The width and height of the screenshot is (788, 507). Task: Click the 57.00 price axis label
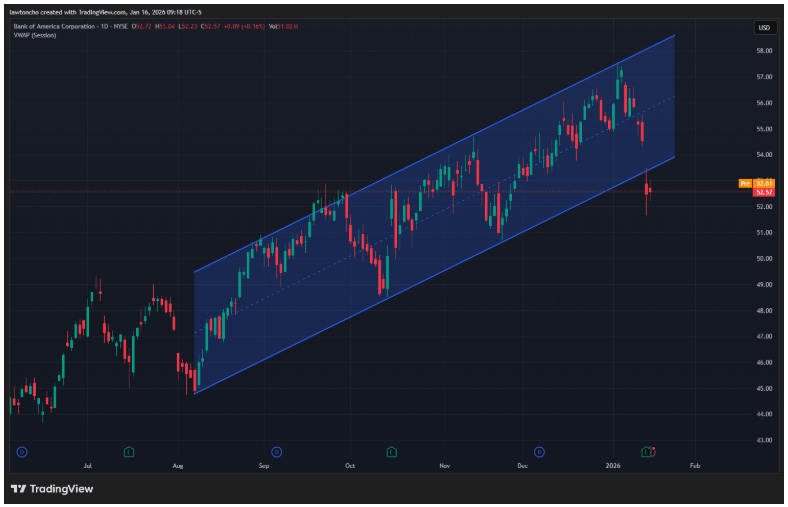[x=764, y=77]
